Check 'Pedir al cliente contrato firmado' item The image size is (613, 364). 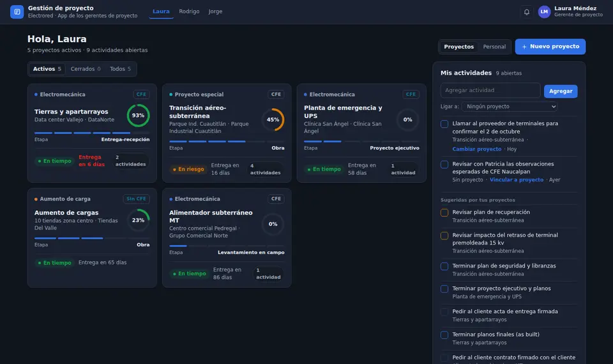[444, 358]
